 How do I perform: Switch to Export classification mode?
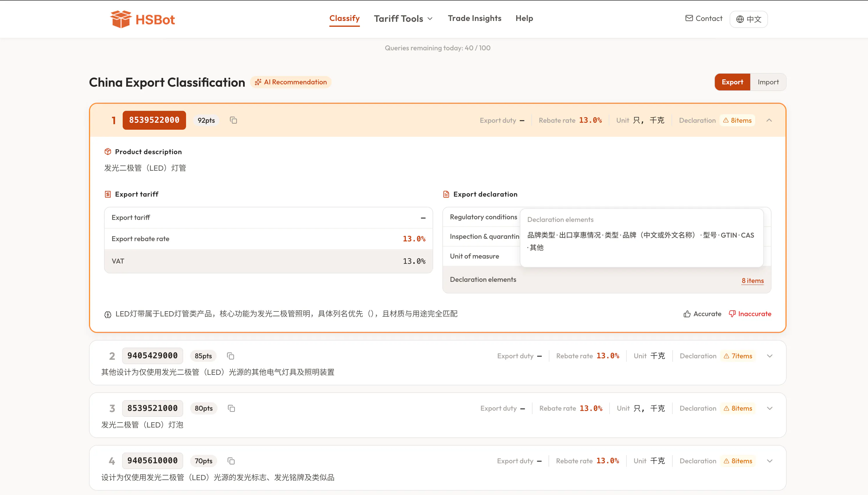tap(733, 82)
